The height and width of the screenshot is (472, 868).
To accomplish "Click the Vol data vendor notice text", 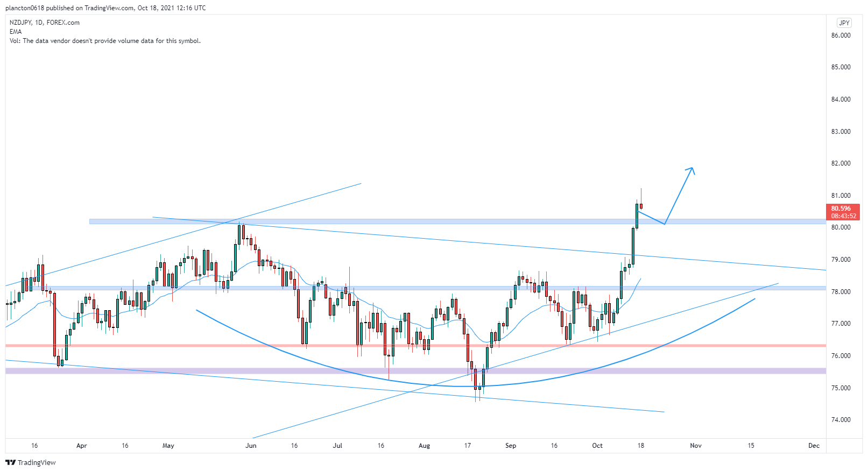I will point(105,41).
